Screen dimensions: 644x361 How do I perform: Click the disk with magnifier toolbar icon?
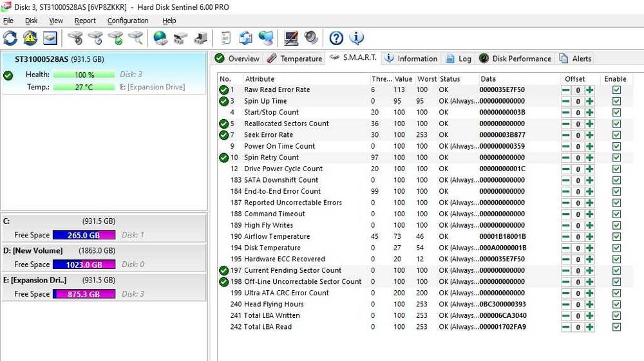point(136,38)
